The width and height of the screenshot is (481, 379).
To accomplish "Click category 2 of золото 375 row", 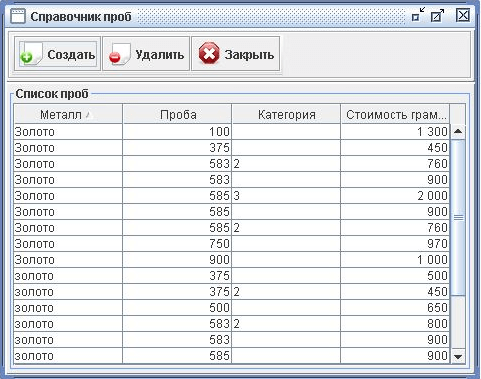I will tap(286, 292).
